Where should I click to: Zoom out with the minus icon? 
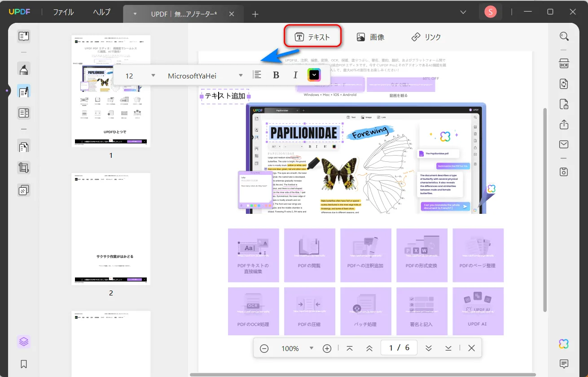(x=264, y=348)
